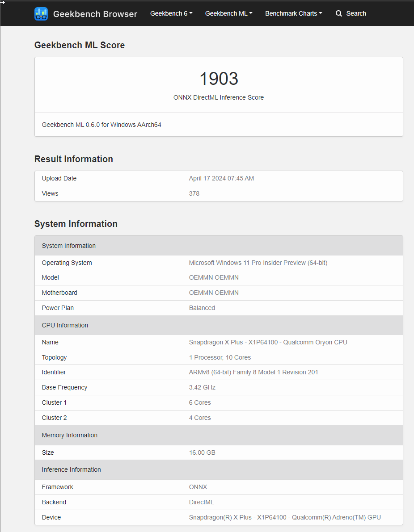414x532 pixels.
Task: Click the Backend DirectML value
Action: (201, 502)
